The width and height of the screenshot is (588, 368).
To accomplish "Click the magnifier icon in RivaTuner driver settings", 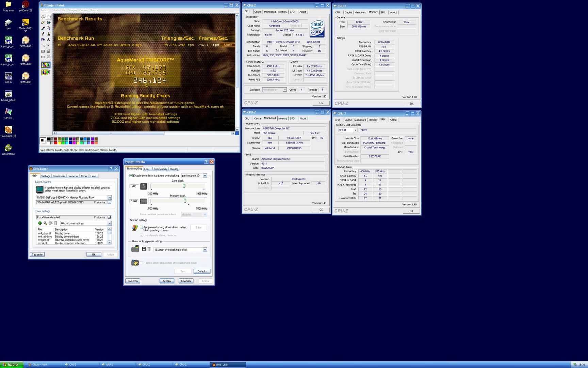I will (x=45, y=223).
